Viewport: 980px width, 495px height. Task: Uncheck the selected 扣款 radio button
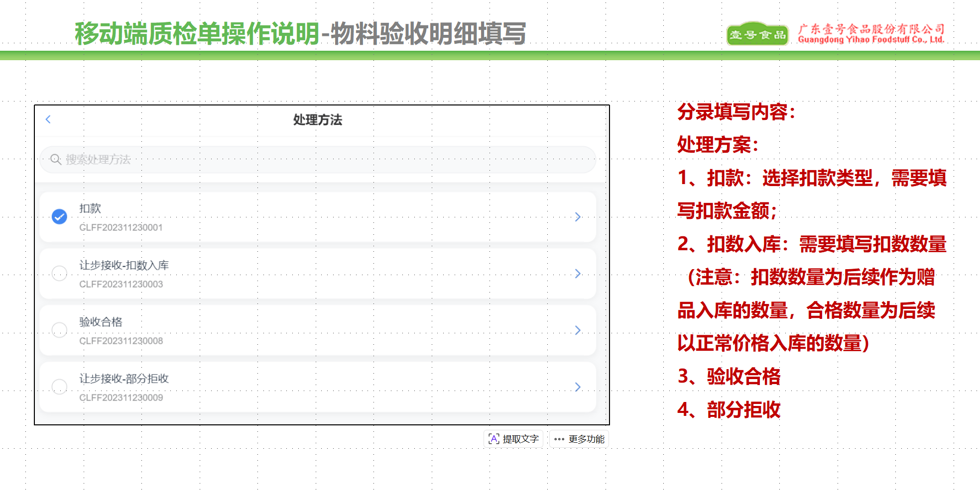point(59,216)
